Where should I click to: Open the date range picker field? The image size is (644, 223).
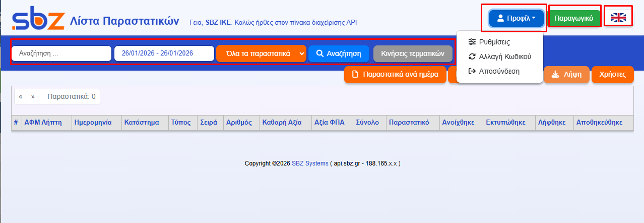(x=164, y=53)
